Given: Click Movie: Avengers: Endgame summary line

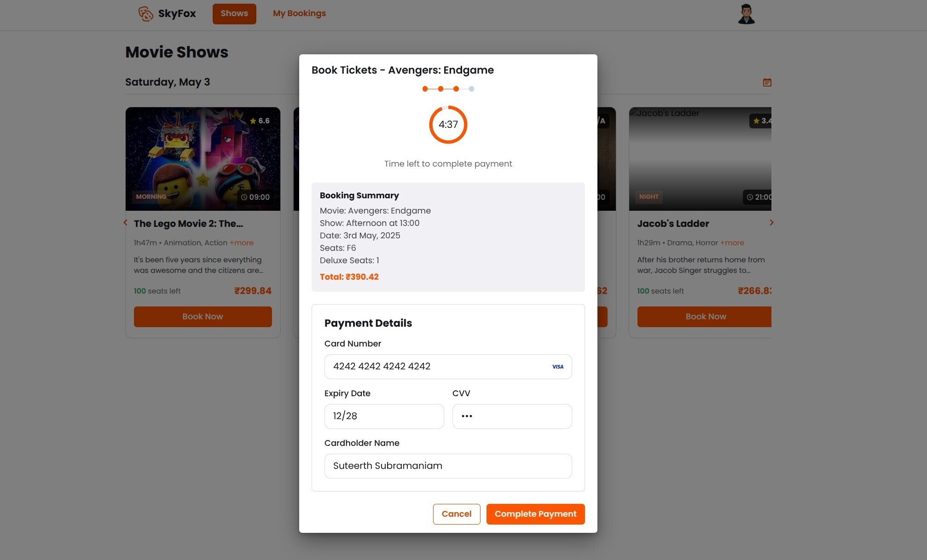Looking at the screenshot, I should [375, 211].
